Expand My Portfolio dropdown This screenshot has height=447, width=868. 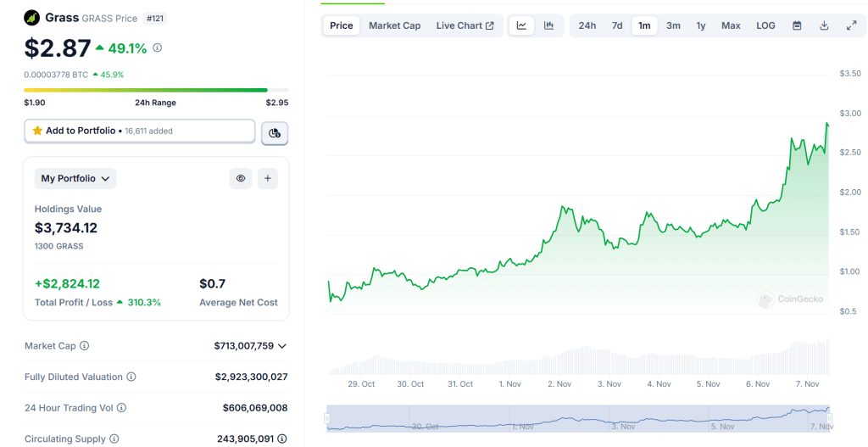pos(75,178)
